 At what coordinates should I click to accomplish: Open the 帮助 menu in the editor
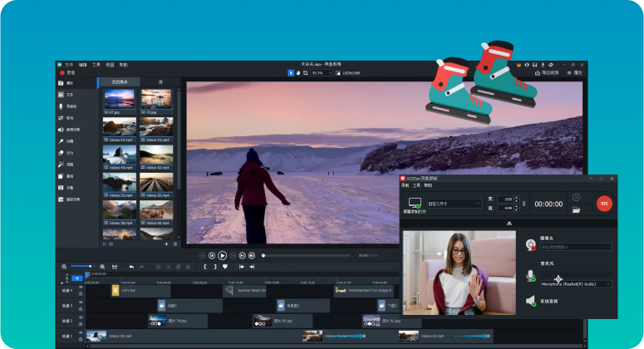124,65
